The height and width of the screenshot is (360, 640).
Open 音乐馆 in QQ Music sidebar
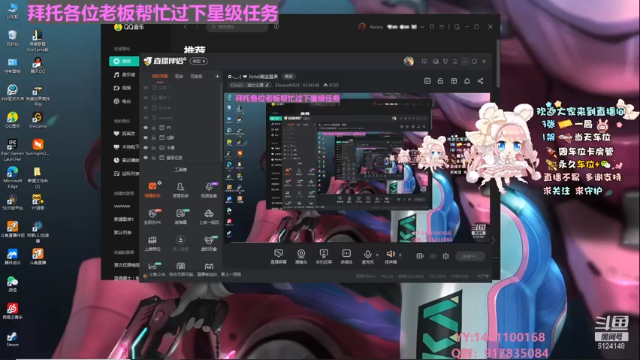[124, 75]
